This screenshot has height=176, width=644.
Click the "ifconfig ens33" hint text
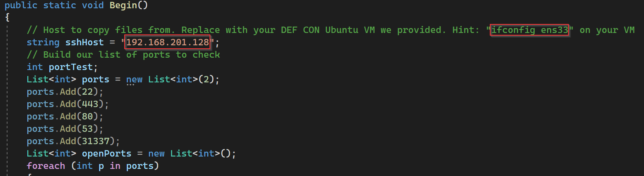point(529,30)
